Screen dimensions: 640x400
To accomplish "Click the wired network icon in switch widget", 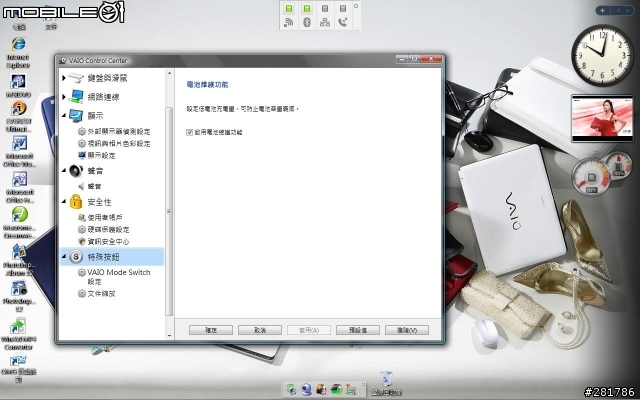I will [x=325, y=22].
